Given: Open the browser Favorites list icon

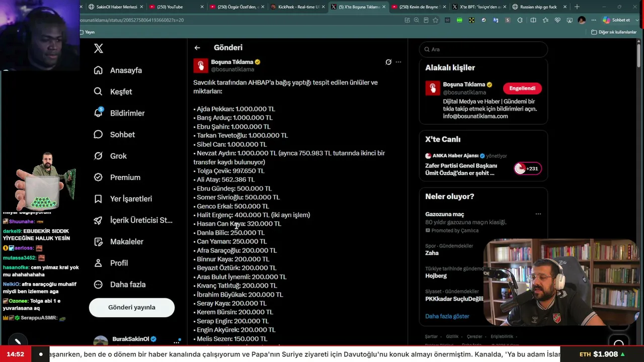Looking at the screenshot, I should [x=546, y=20].
